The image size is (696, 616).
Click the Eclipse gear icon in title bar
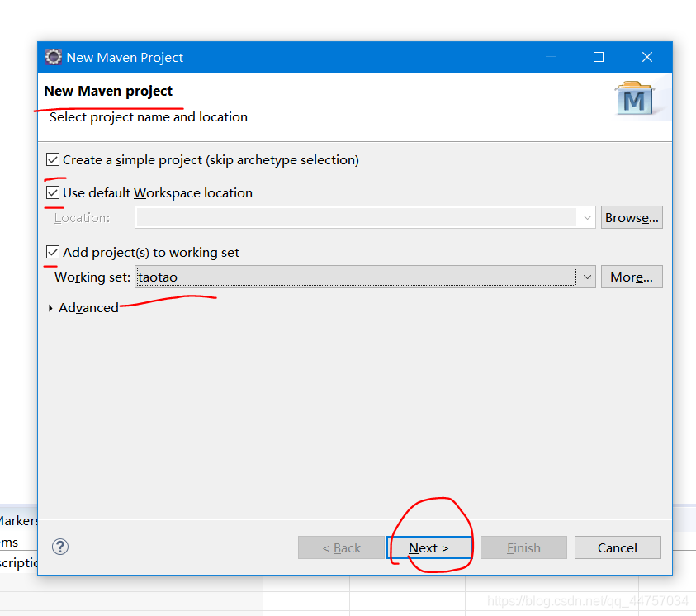[x=54, y=57]
